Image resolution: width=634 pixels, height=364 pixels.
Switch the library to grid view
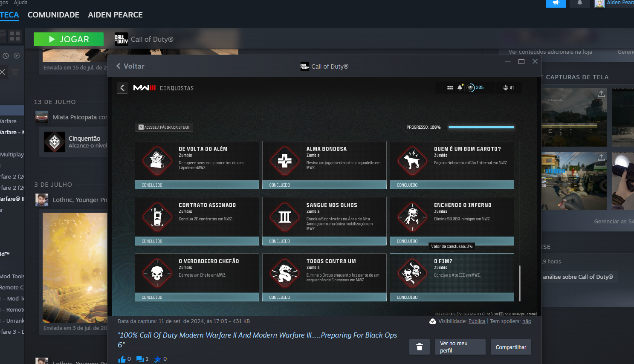coord(15,36)
